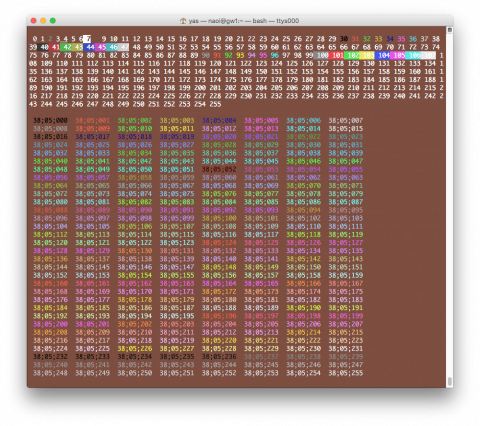Click the green text '38;05;046'
This screenshot has height=426, width=480.
coord(304,161)
